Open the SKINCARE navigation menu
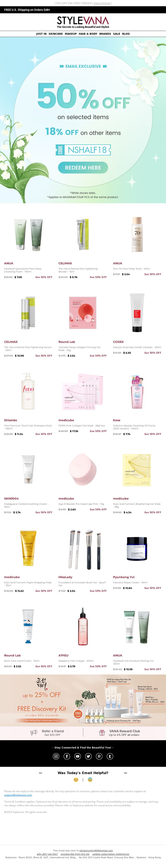 56,34
